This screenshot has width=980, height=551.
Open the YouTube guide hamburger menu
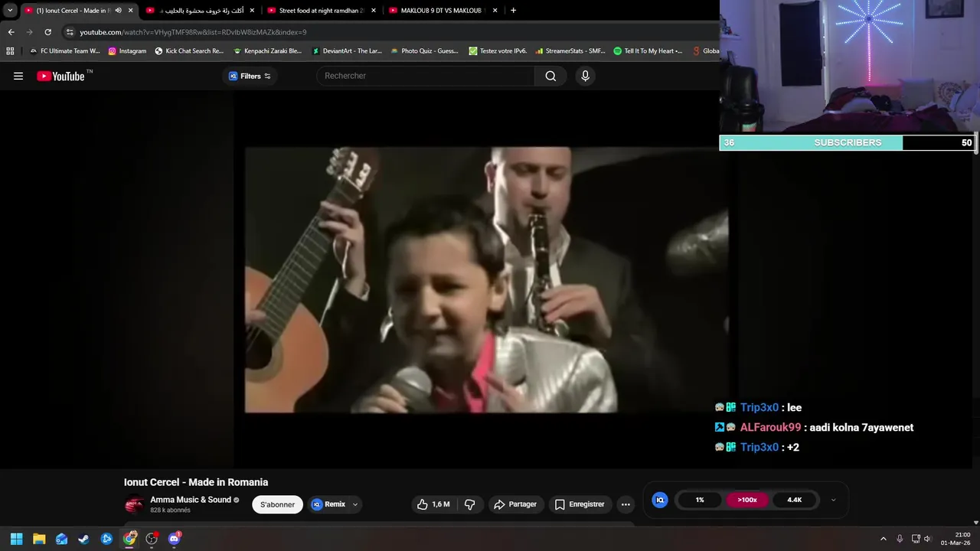[x=18, y=76]
